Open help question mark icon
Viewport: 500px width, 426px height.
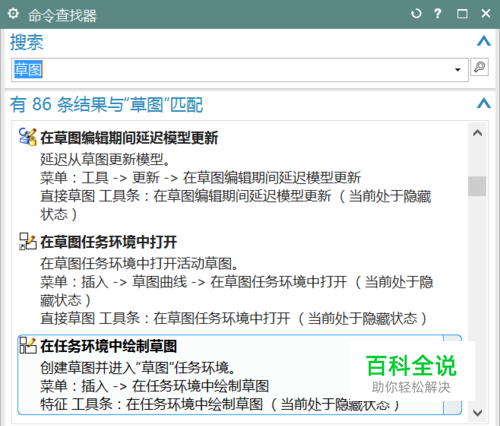(x=438, y=14)
